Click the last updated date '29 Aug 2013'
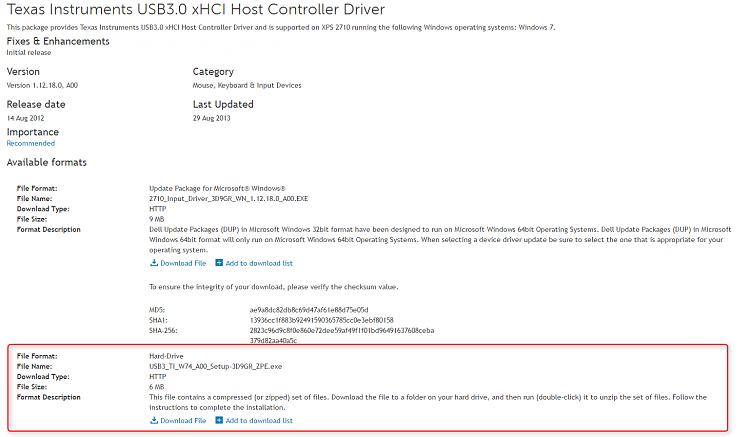 tap(211, 118)
